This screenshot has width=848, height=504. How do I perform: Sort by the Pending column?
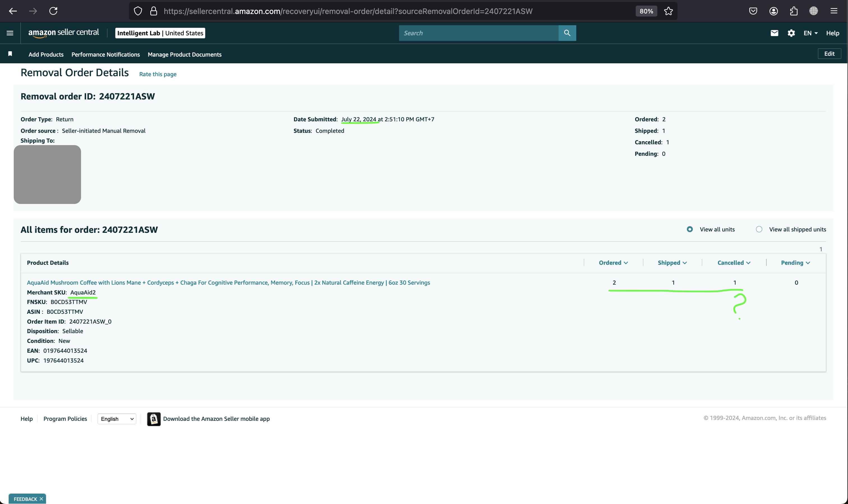[x=795, y=263]
